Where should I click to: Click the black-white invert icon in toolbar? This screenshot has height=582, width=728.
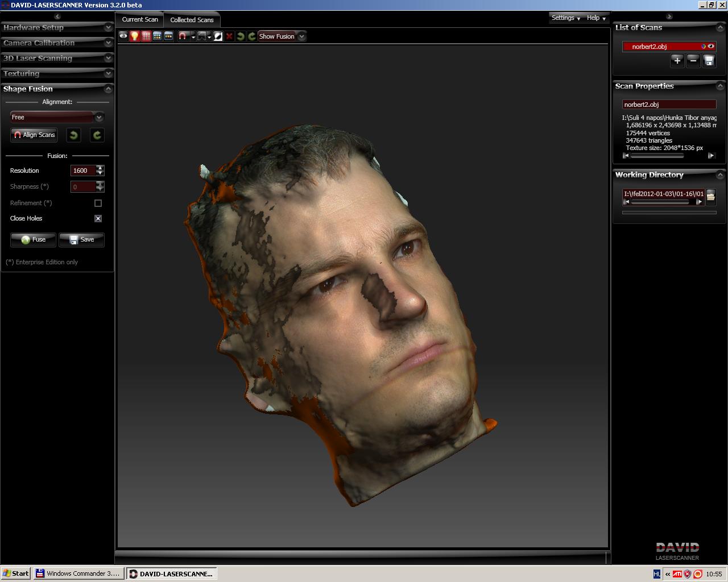click(x=218, y=36)
